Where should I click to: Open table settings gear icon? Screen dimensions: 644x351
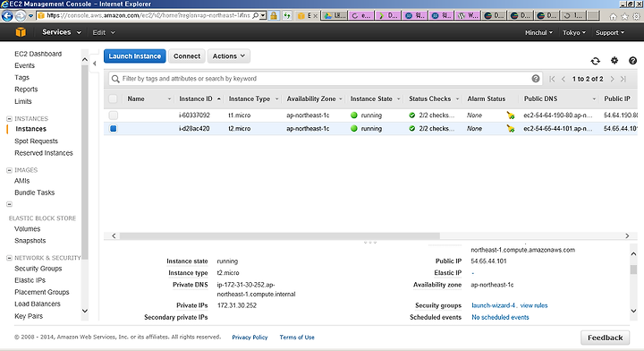click(614, 60)
